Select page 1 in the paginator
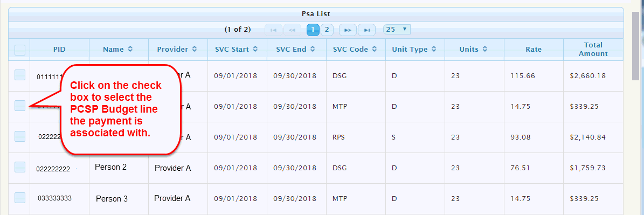 313,30
